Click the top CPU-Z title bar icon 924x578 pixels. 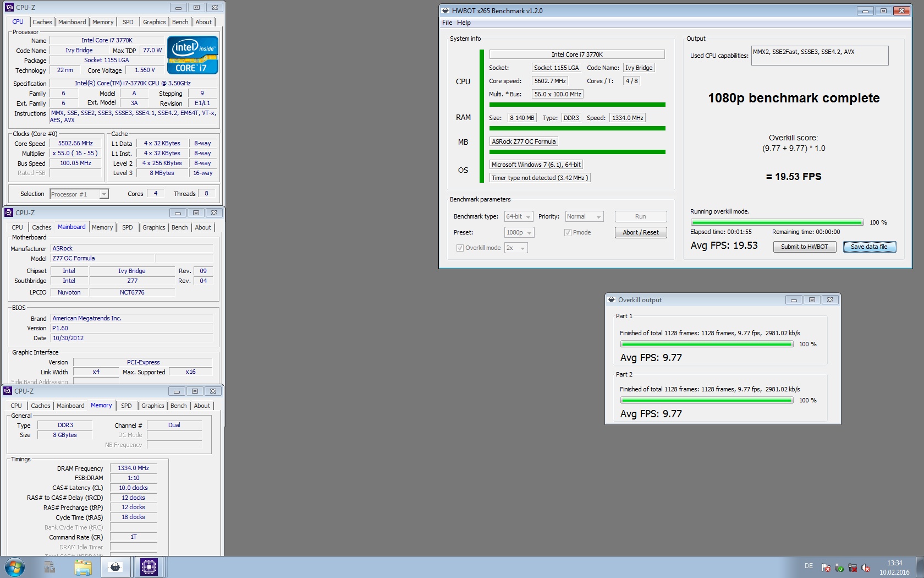click(x=9, y=8)
